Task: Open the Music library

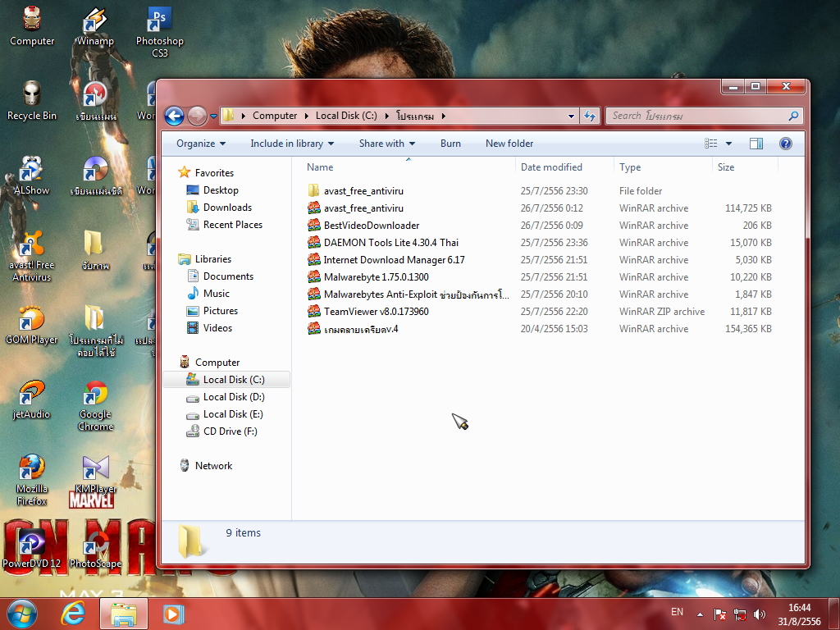Action: point(216,294)
